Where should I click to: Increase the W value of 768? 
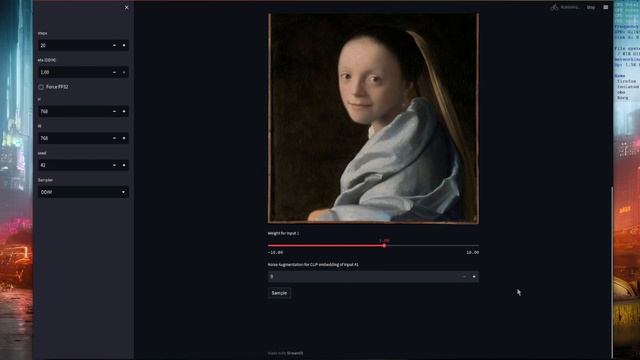pos(124,138)
